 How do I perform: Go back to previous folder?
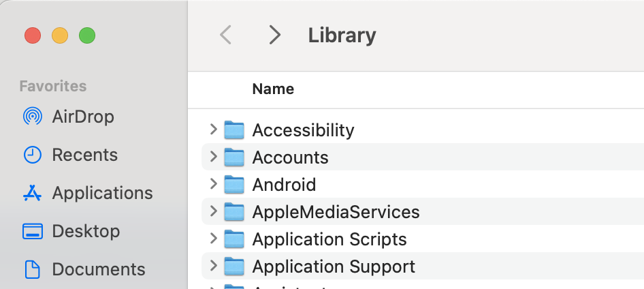coord(226,35)
